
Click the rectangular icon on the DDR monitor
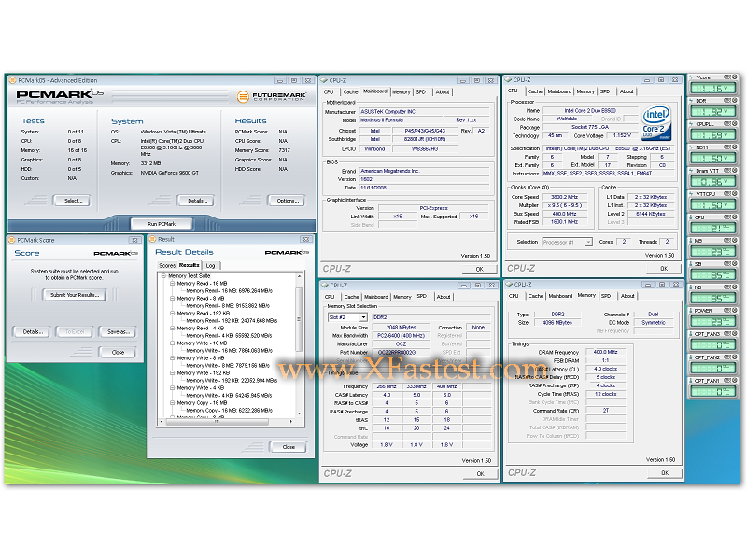click(727, 101)
